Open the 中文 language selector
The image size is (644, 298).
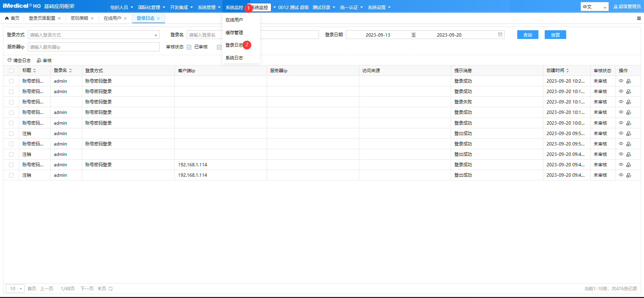(x=594, y=7)
